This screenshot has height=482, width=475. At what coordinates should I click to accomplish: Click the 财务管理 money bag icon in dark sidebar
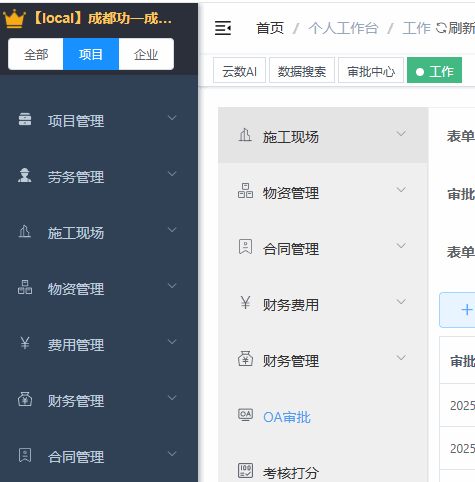click(25, 399)
